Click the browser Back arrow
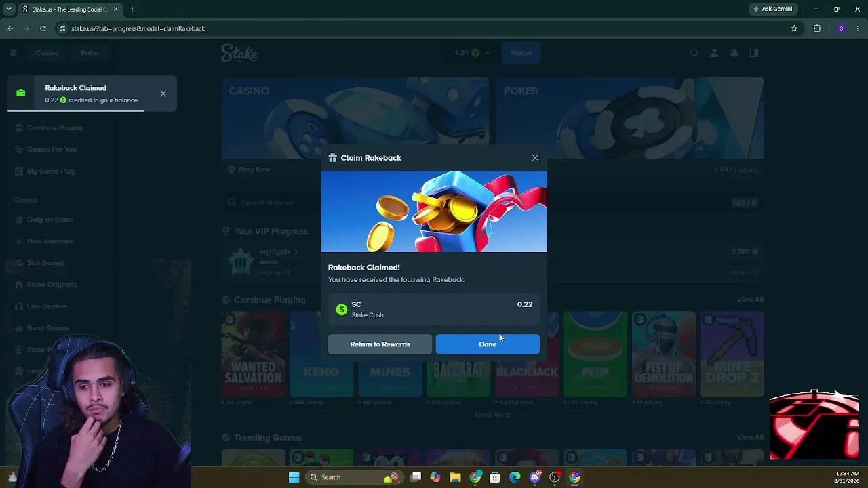This screenshot has width=868, height=488. click(x=10, y=28)
